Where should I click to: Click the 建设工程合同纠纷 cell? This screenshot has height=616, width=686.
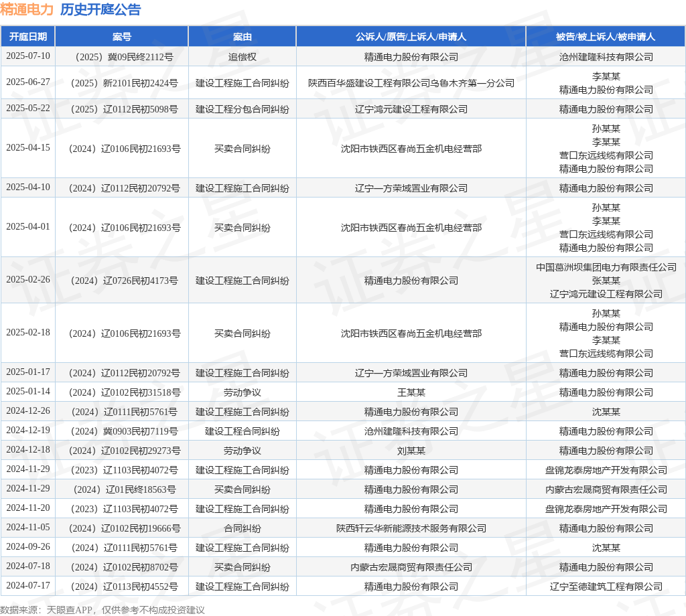[x=243, y=431]
